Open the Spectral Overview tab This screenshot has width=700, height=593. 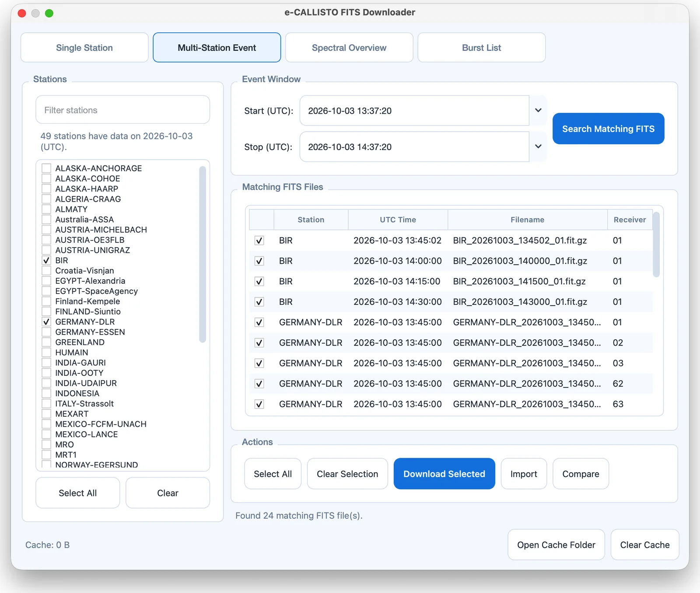pos(349,48)
